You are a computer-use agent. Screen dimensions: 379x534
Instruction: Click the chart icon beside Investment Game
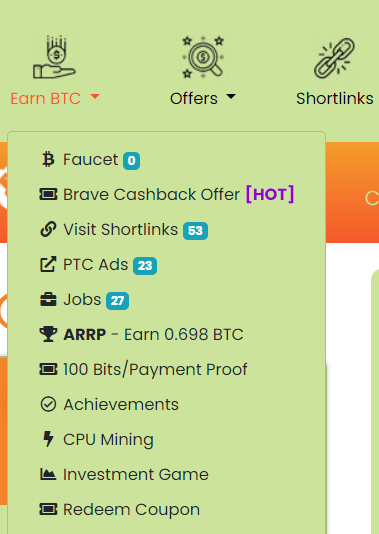pyautogui.click(x=48, y=474)
